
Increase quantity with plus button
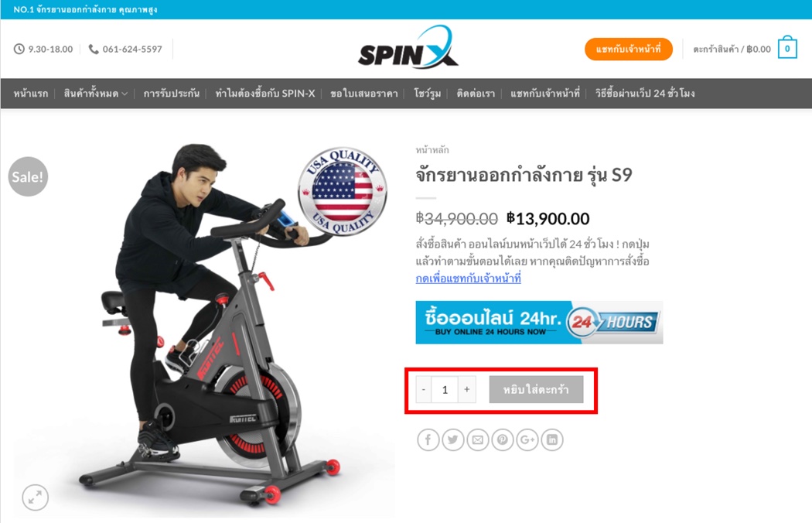[466, 389]
